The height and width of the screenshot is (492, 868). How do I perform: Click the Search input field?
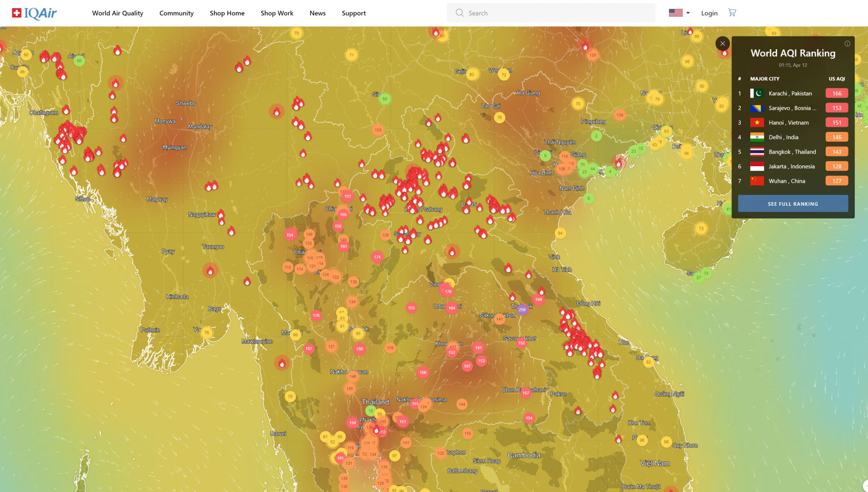[x=551, y=13]
